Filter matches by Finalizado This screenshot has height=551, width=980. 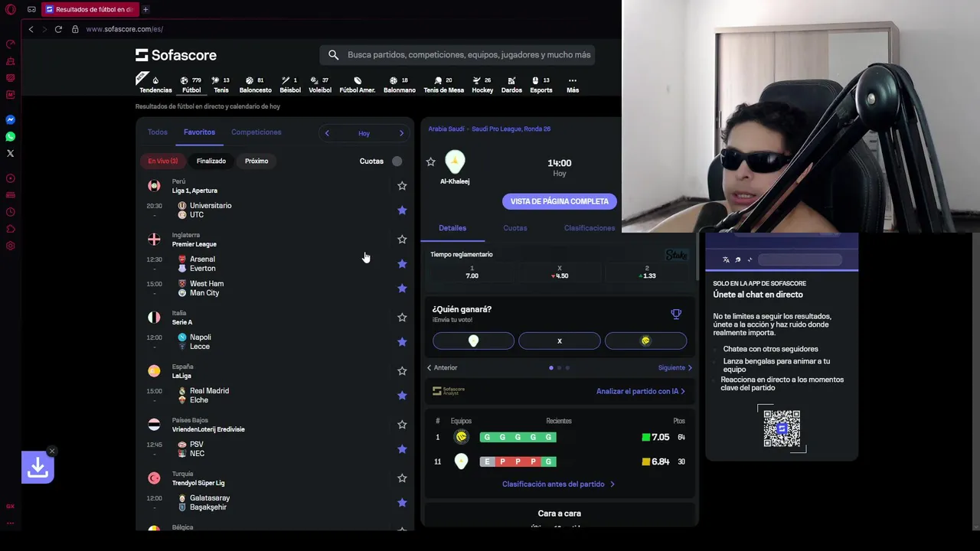click(211, 161)
